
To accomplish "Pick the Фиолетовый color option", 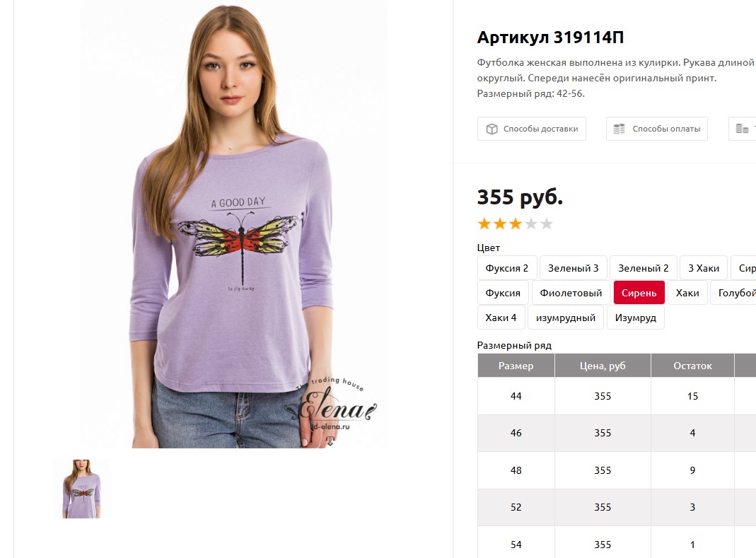I will [571, 293].
